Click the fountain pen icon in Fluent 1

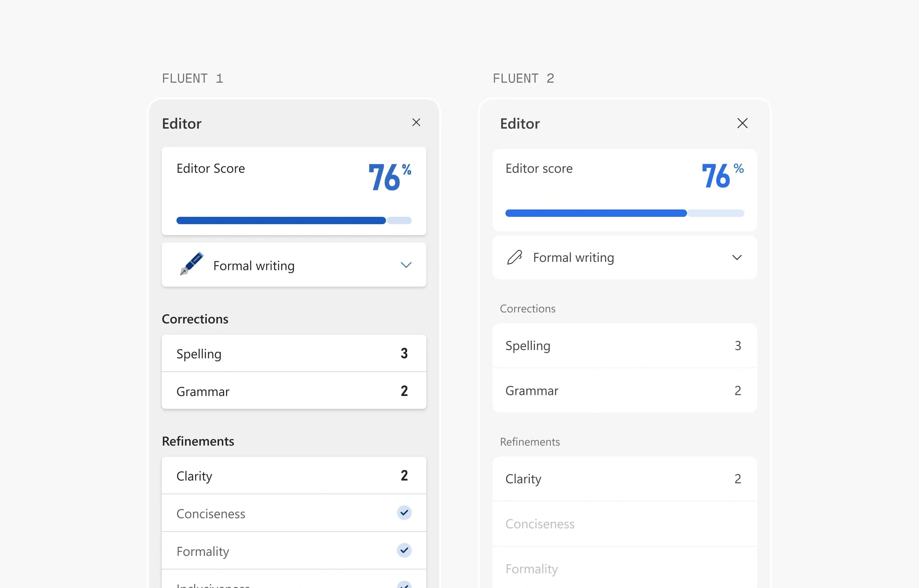tap(192, 263)
